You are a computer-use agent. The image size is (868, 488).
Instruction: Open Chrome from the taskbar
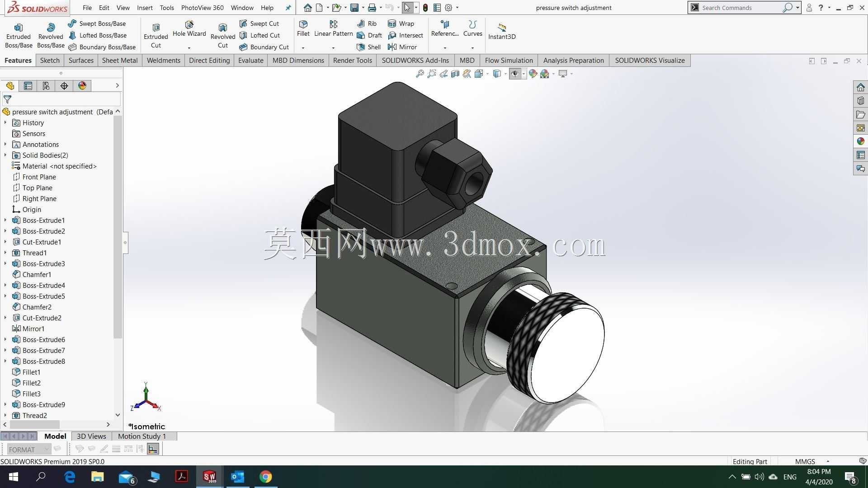(266, 477)
